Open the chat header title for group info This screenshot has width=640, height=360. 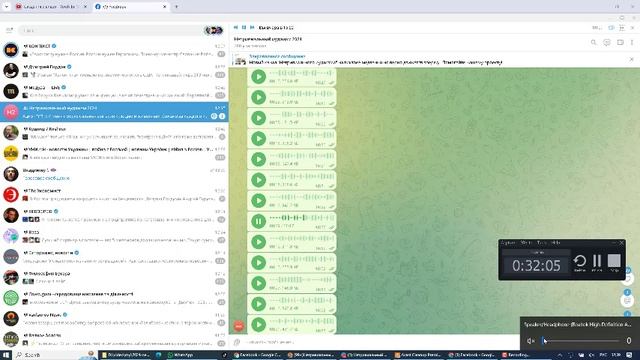pyautogui.click(x=268, y=39)
